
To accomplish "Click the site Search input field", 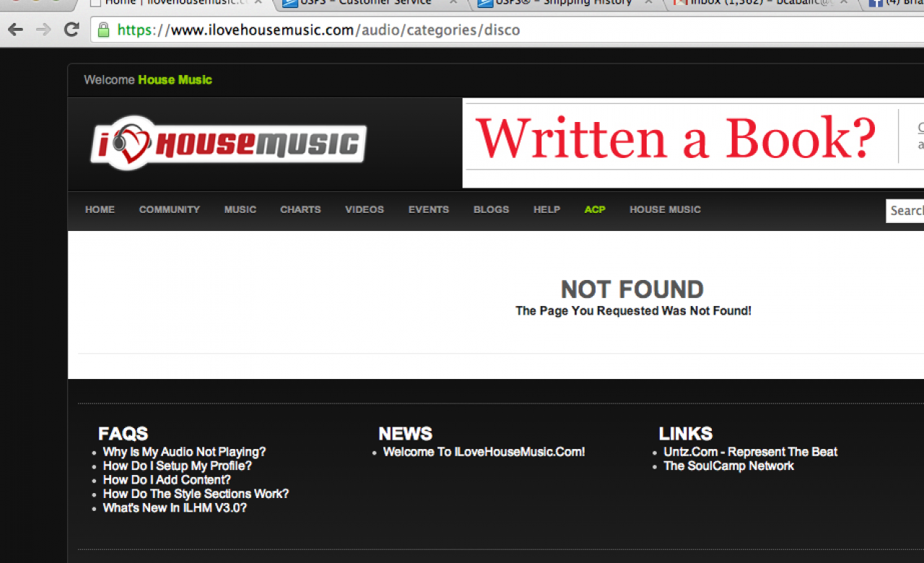I will (905, 211).
